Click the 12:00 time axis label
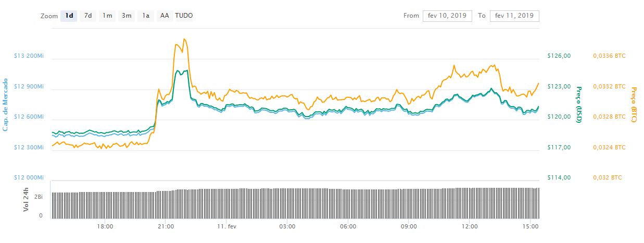The width and height of the screenshot is (644, 243). click(470, 227)
